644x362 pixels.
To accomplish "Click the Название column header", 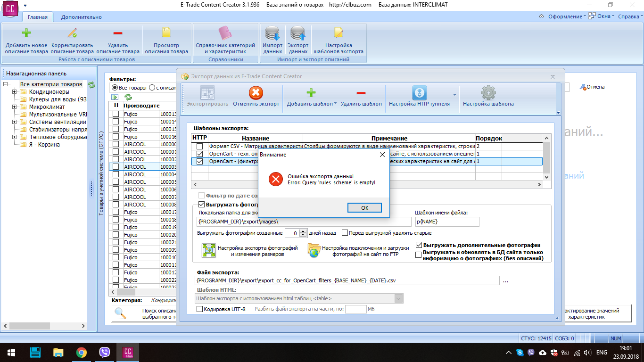I will [256, 139].
